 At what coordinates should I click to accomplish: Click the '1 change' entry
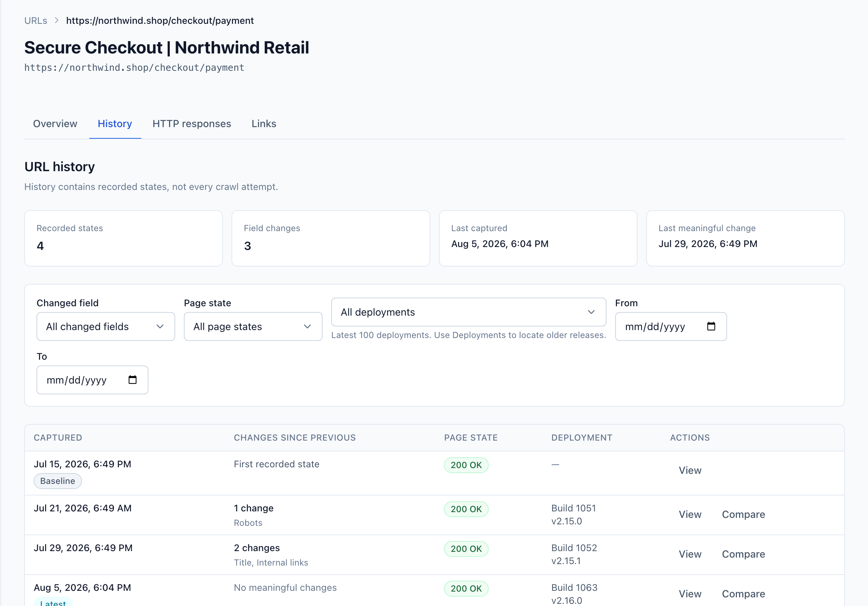coord(254,508)
